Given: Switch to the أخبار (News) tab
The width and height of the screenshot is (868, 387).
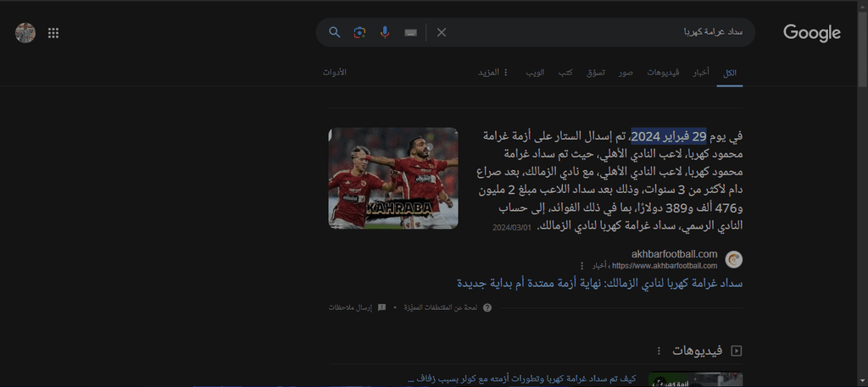Looking at the screenshot, I should 701,73.
